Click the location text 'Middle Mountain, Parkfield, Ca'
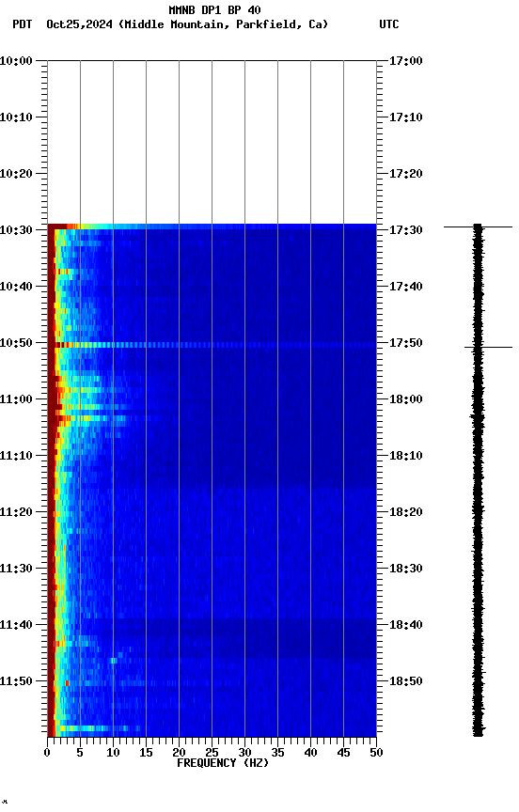Viewport: 519px width, 812px height. (223, 24)
